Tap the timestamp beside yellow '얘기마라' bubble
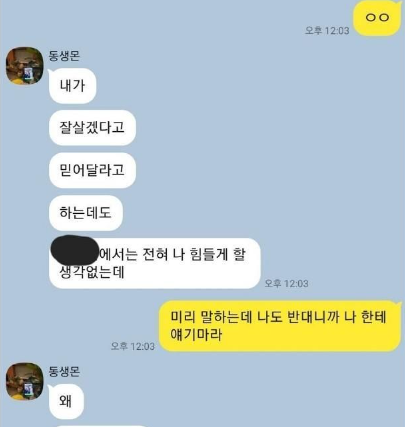Viewport: 405px width, 427px height. pyautogui.click(x=133, y=346)
